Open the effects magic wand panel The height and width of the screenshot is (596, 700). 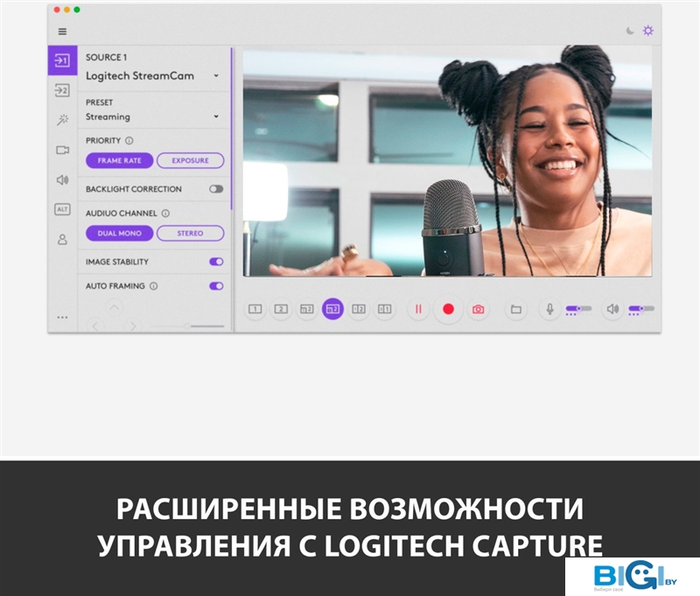62,120
